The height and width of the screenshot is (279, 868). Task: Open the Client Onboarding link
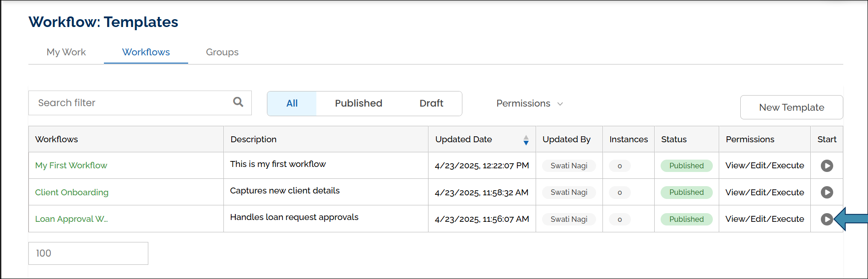pos(72,193)
